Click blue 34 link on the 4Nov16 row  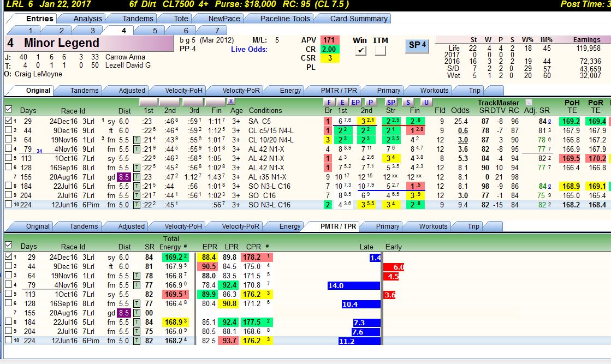pyautogui.click(x=39, y=151)
